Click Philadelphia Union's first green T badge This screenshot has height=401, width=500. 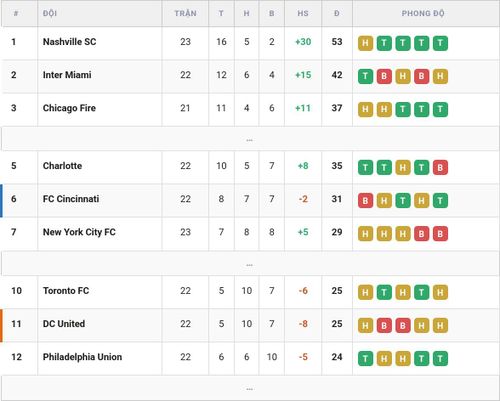(x=365, y=359)
